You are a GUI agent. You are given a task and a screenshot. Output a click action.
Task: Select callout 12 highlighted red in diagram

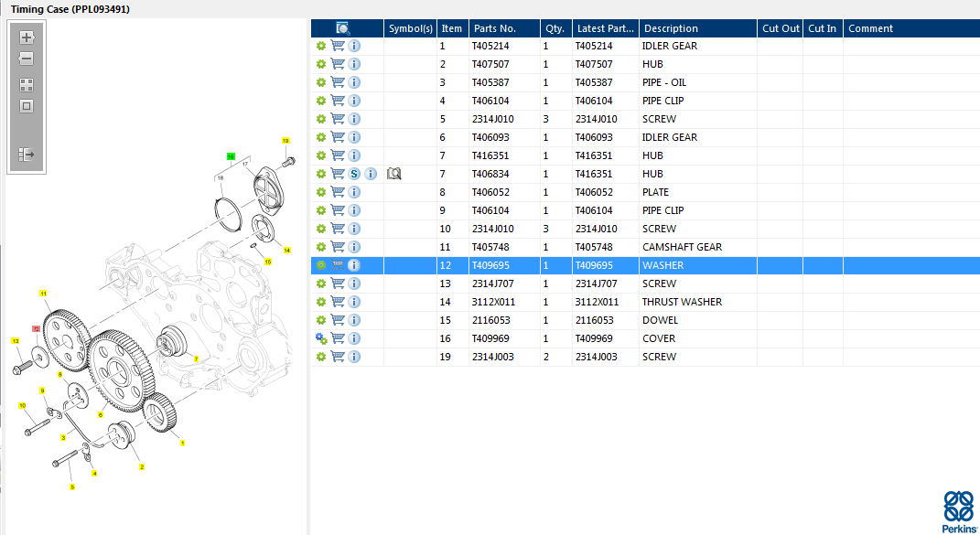click(37, 328)
